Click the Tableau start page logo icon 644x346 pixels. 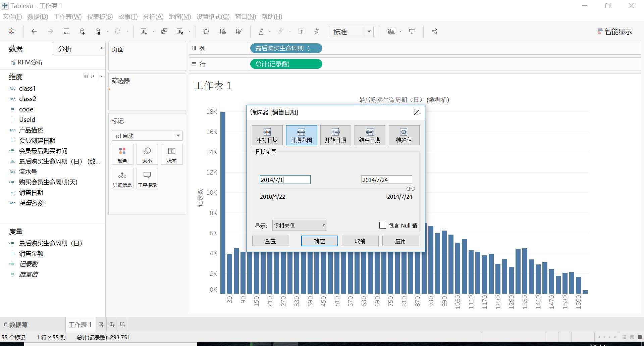[12, 31]
